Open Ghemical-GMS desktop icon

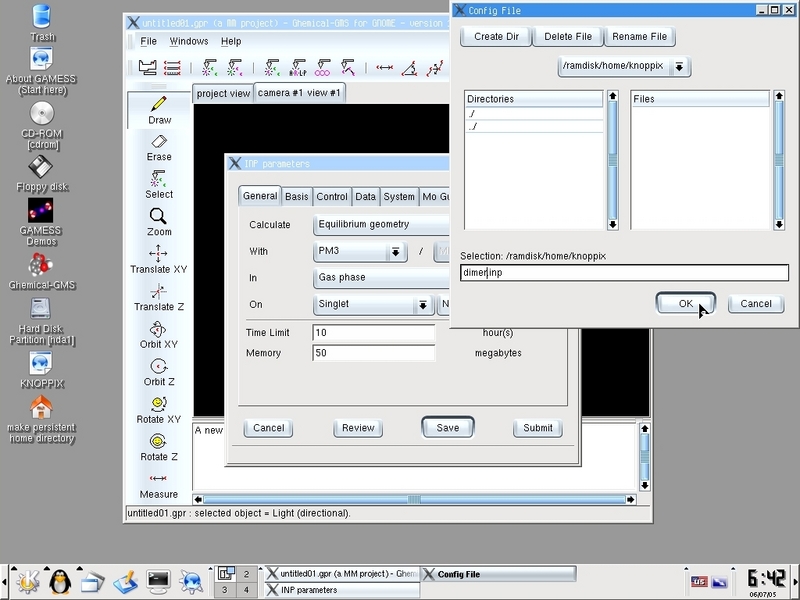tap(41, 271)
